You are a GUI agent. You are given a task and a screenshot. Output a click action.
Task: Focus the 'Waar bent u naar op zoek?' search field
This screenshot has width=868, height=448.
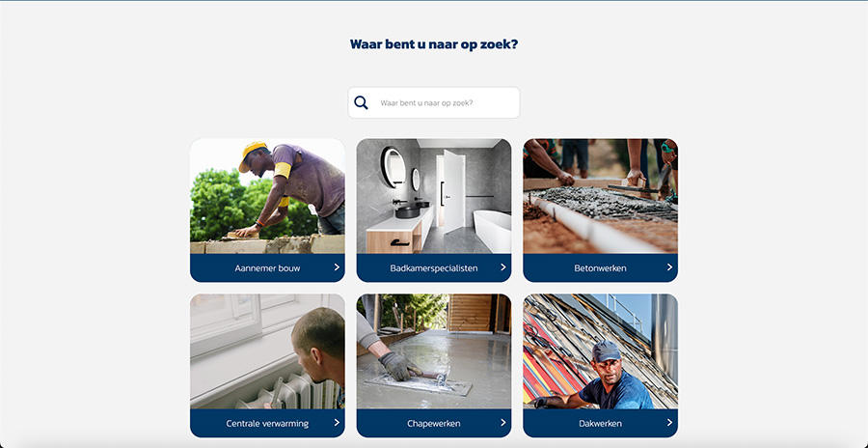434,102
